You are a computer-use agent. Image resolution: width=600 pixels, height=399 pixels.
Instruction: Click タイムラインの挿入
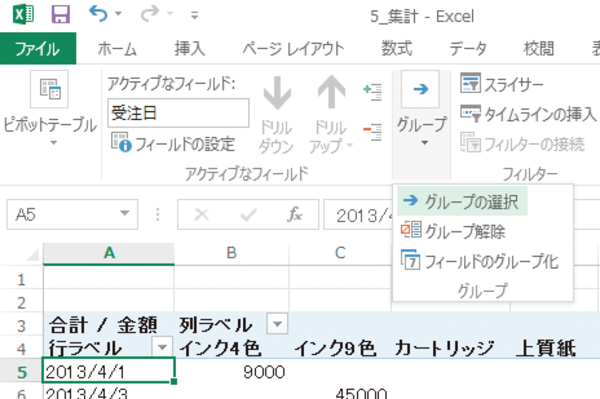[x=528, y=114]
